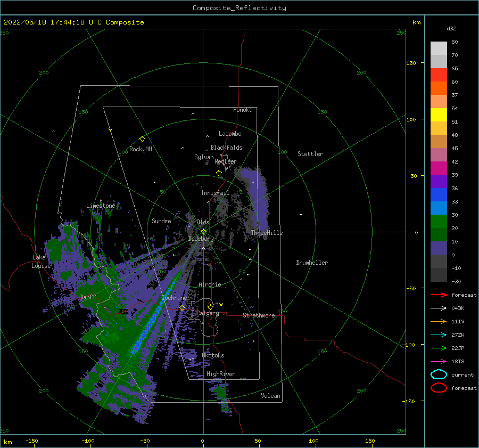Click the yellow diamond marker below Cochrane
The width and height of the screenshot is (479, 448).
[x=183, y=308]
